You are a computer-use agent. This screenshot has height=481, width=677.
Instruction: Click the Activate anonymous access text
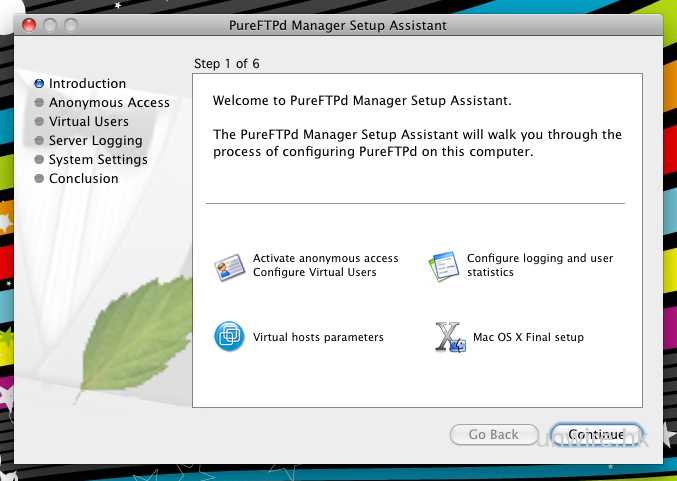click(x=326, y=258)
